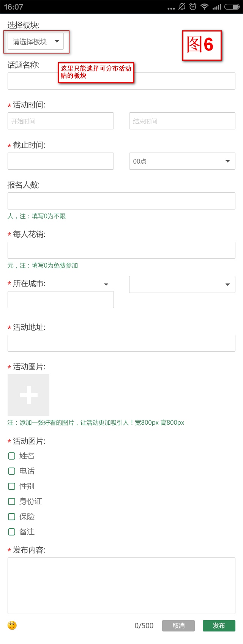The width and height of the screenshot is (243, 644).
Task: Click the muted notification bell icon
Action: (x=182, y=7)
